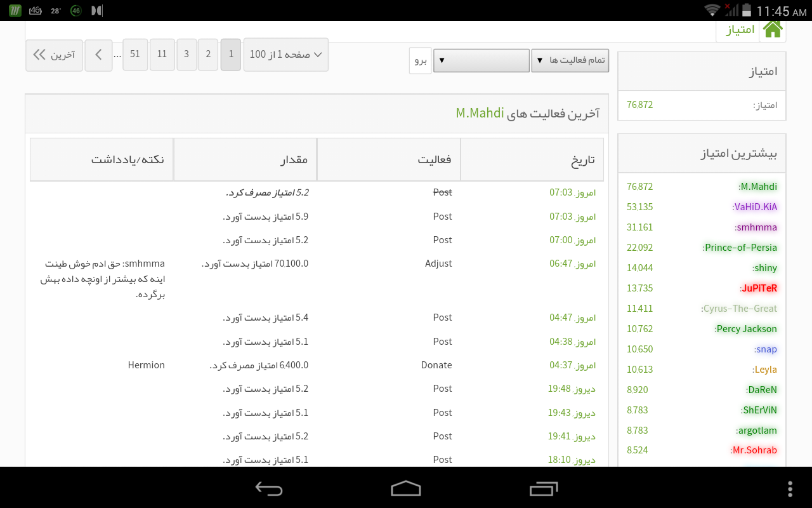The image size is (812, 508).
Task: Open JuPiTeR user link
Action: pyautogui.click(x=759, y=288)
